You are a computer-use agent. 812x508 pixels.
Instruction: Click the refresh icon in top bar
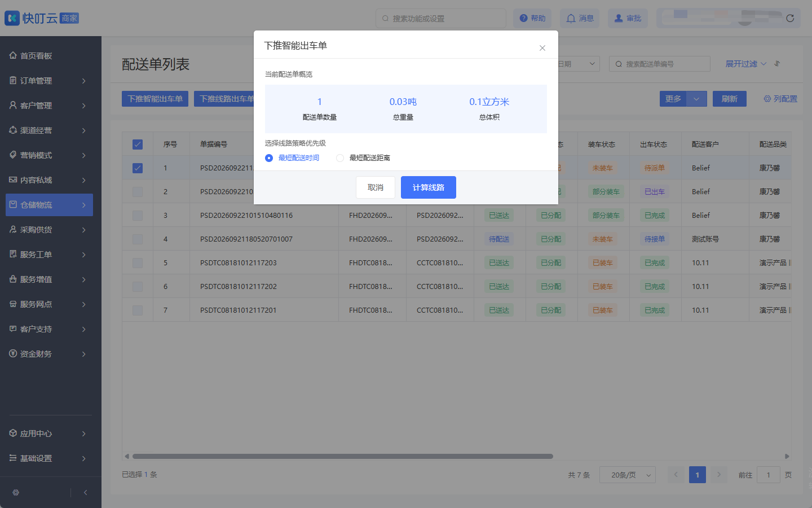point(790,18)
